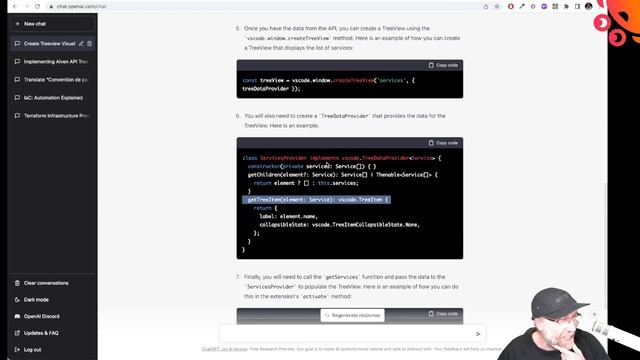This screenshot has height=360, width=640.
Task: Click the 'treeDataProvider });' code line
Action: click(271, 89)
